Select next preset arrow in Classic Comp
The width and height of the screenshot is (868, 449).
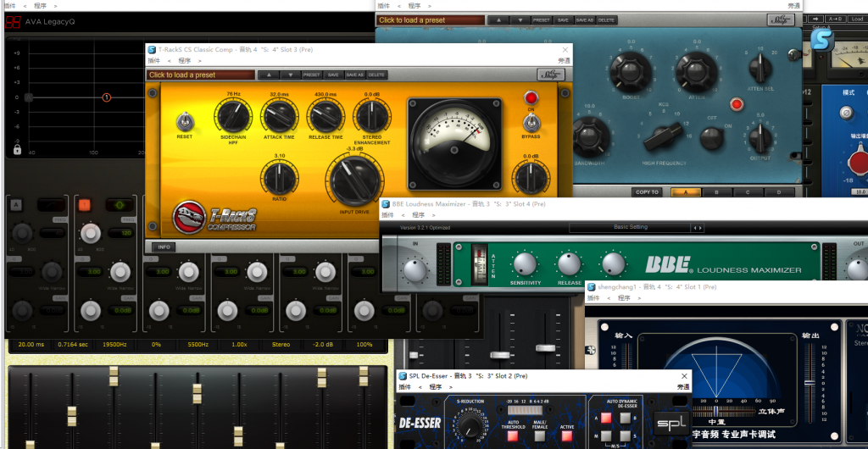[290, 75]
